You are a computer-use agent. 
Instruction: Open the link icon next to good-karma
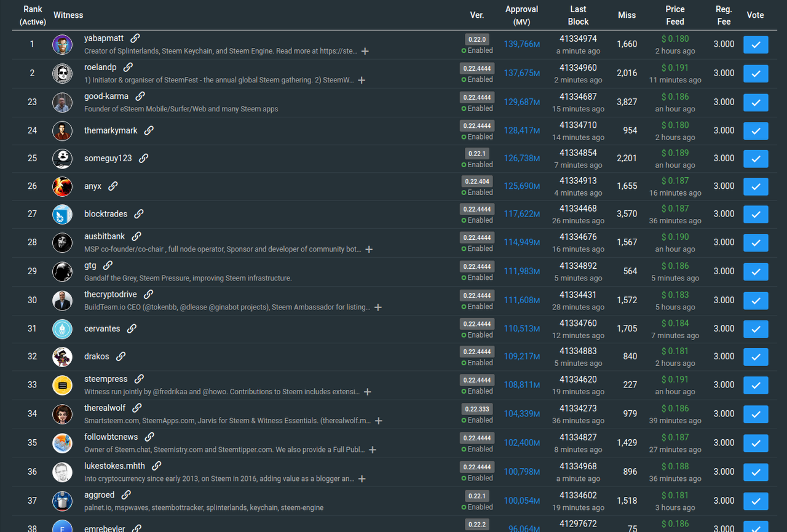(140, 96)
